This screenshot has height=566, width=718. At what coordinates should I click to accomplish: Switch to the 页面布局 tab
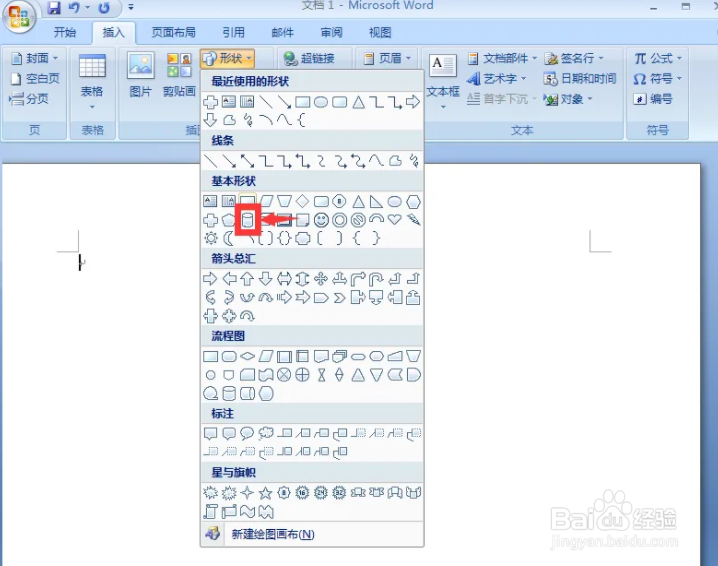[174, 33]
